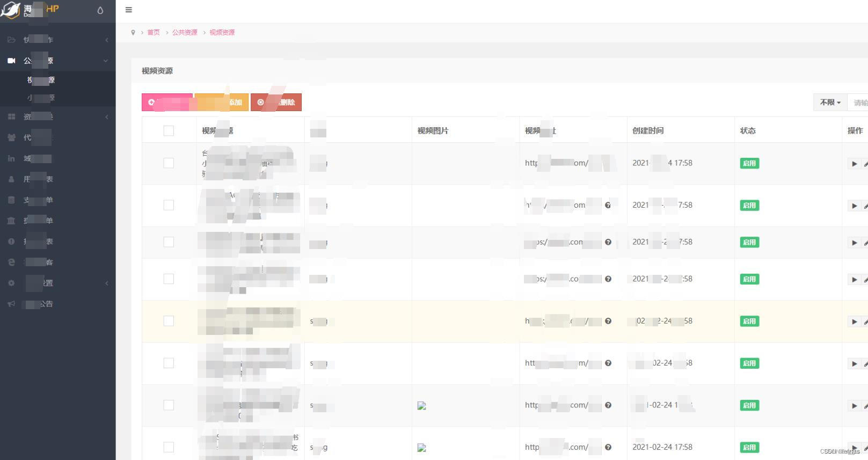Collapse the 公共资源 sidebar chevron
Image resolution: width=868 pixels, height=460 pixels.
pos(106,61)
